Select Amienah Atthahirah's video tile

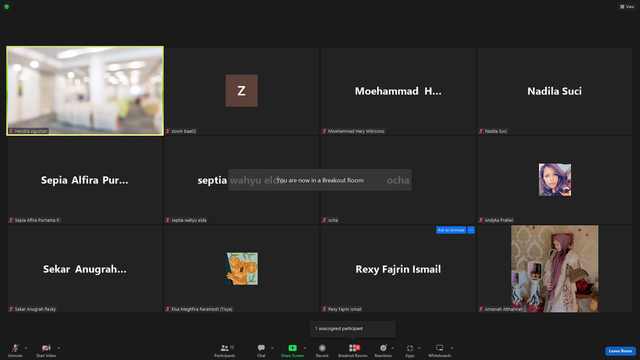[555, 269]
